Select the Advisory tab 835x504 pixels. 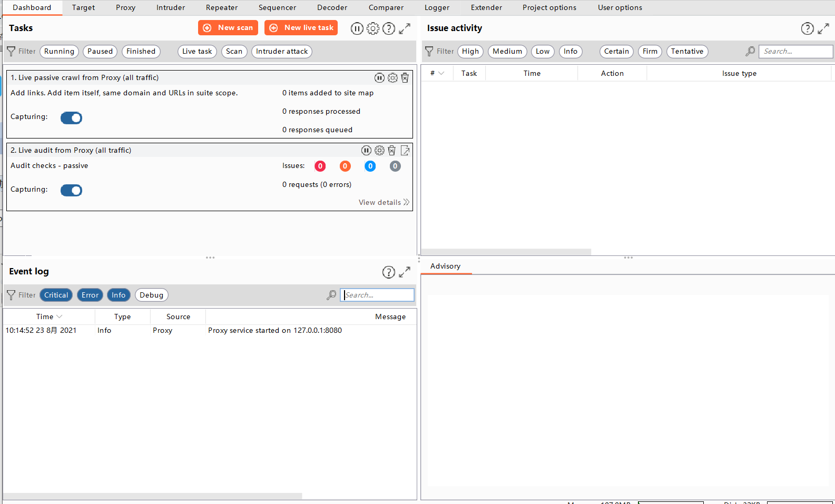[x=446, y=266]
